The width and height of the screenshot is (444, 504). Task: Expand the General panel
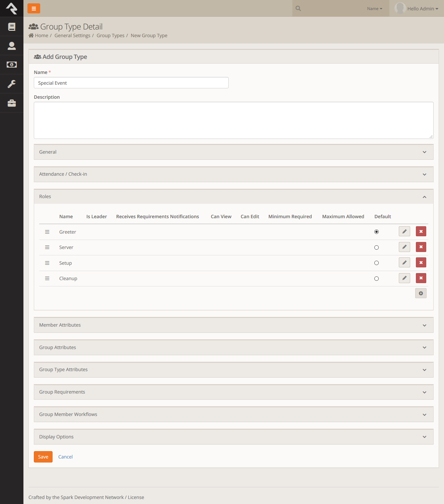[233, 152]
